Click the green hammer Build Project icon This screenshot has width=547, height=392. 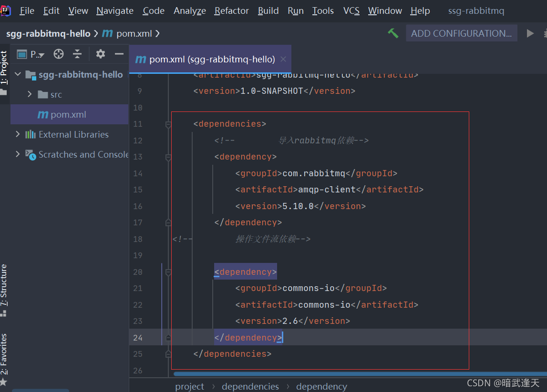pyautogui.click(x=393, y=33)
